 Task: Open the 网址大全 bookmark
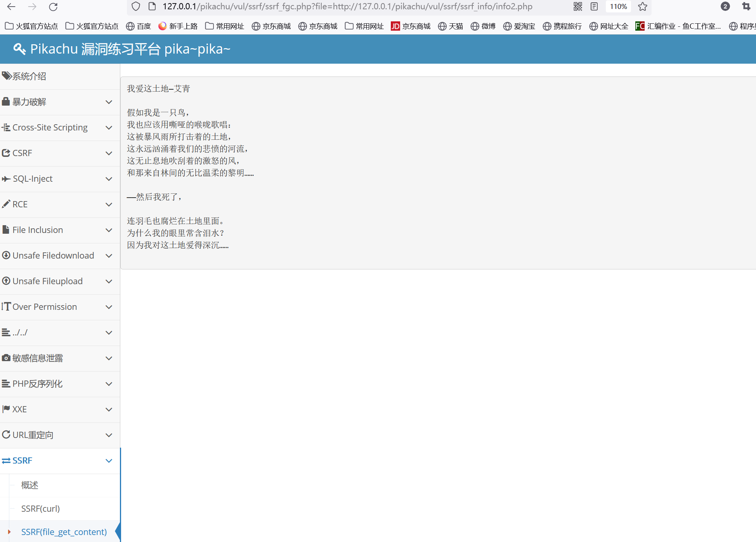[609, 26]
